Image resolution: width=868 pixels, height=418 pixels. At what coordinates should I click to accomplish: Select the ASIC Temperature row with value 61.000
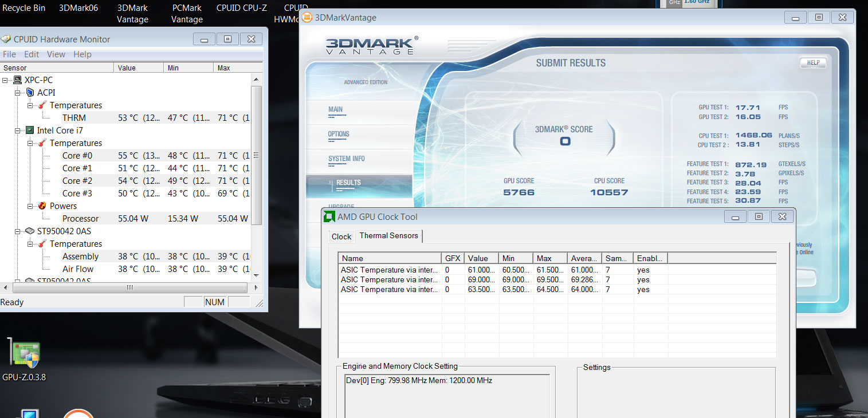click(x=557, y=270)
